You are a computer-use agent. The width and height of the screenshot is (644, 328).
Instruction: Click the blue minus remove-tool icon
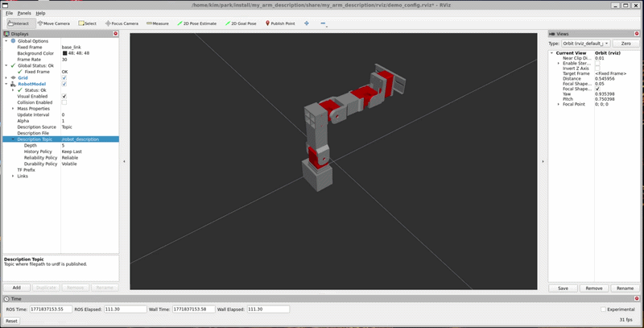[323, 23]
